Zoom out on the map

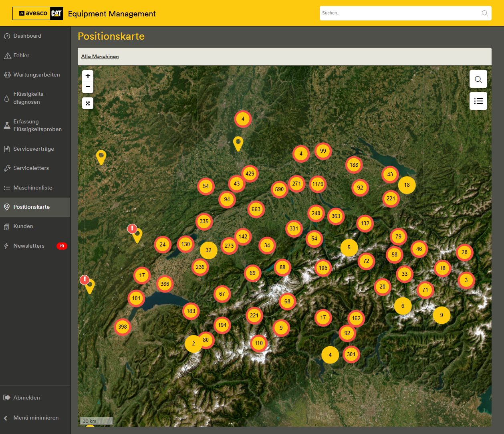88,87
